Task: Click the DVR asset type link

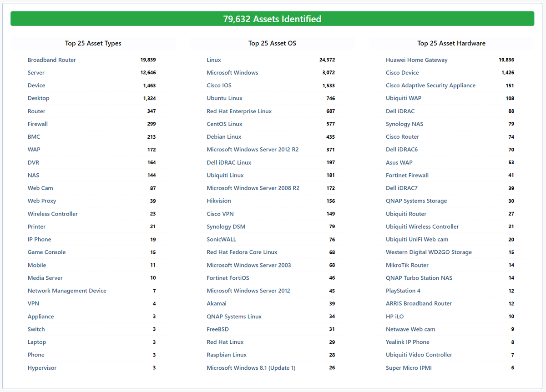Action: point(34,162)
